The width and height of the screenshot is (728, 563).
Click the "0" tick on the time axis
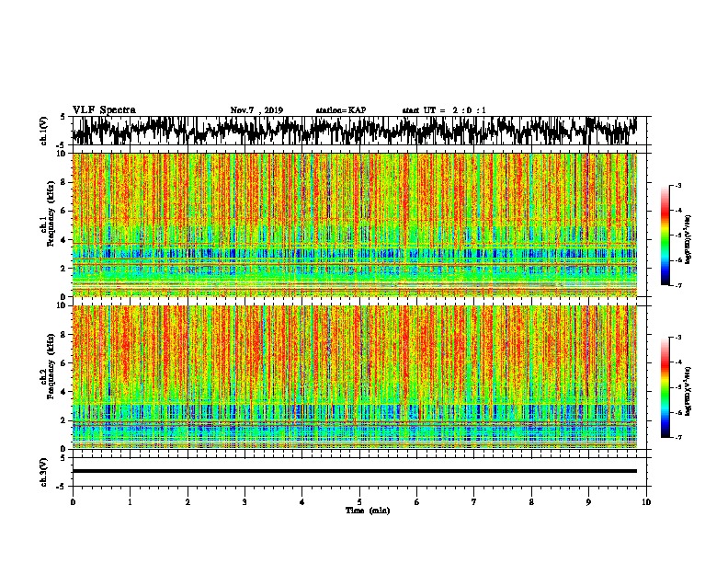[73, 502]
